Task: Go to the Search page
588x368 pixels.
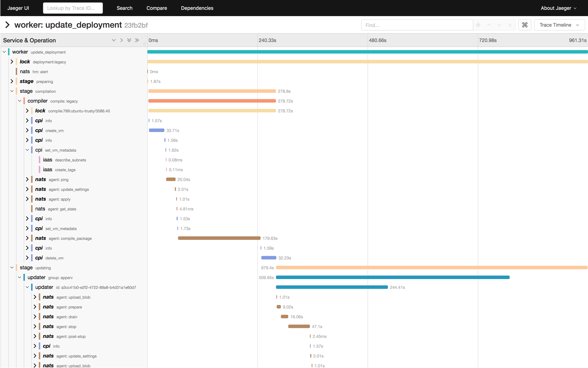Action: click(x=125, y=8)
